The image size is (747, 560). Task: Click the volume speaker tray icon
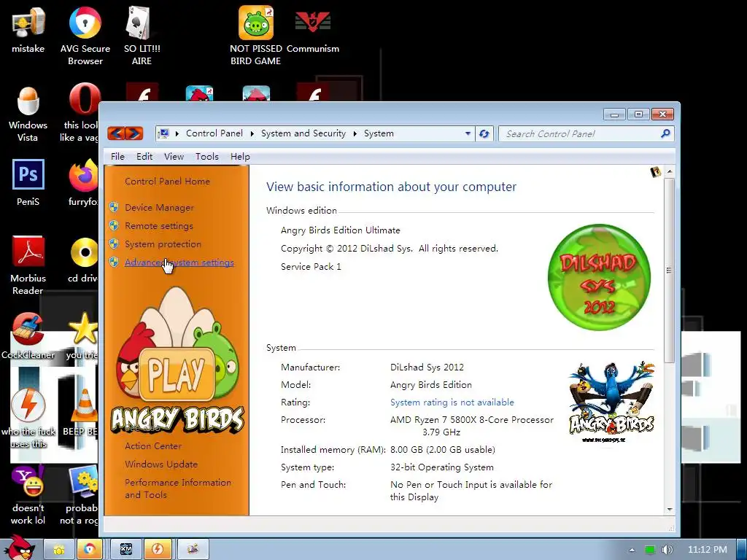tap(667, 550)
